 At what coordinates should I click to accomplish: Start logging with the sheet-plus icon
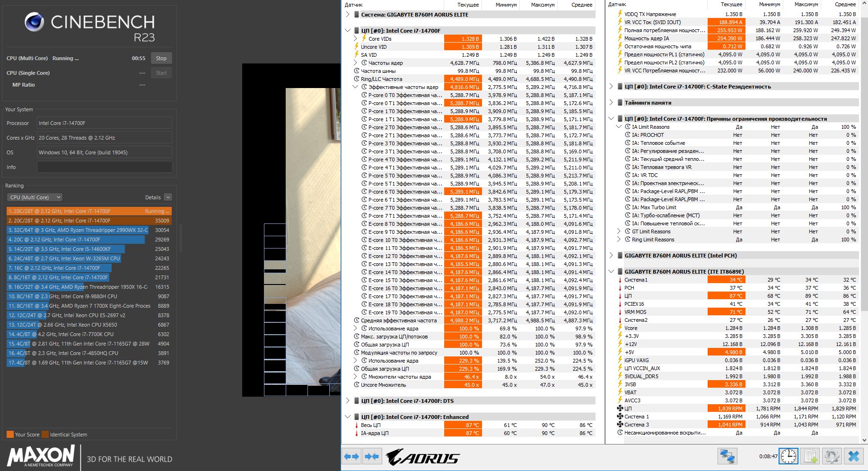pos(810,456)
